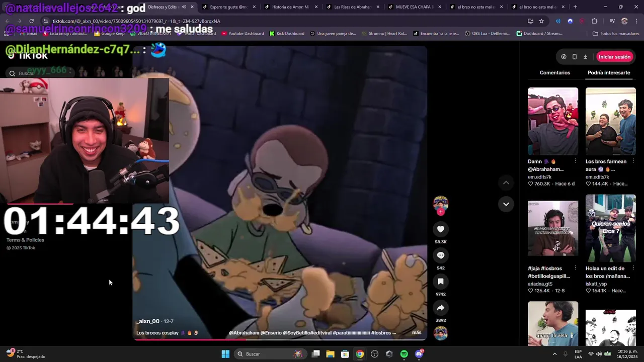Mute the active tab's speaker icon

pyautogui.click(x=184, y=7)
